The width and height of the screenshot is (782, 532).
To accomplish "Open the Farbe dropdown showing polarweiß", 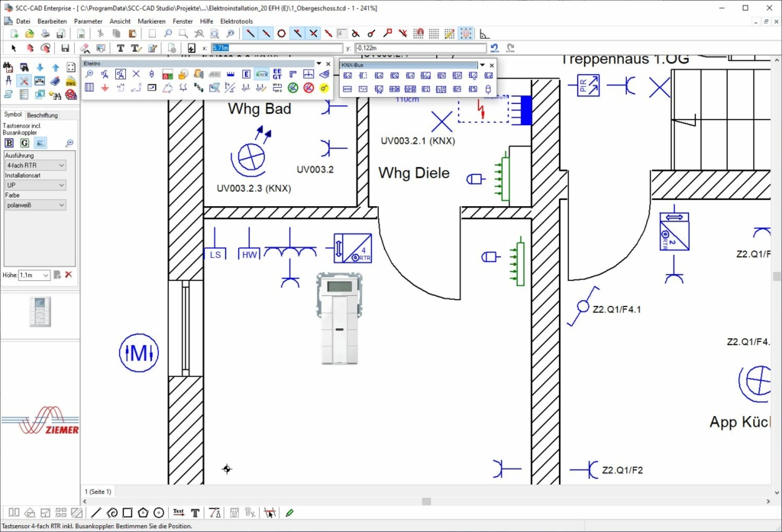I will coord(35,205).
